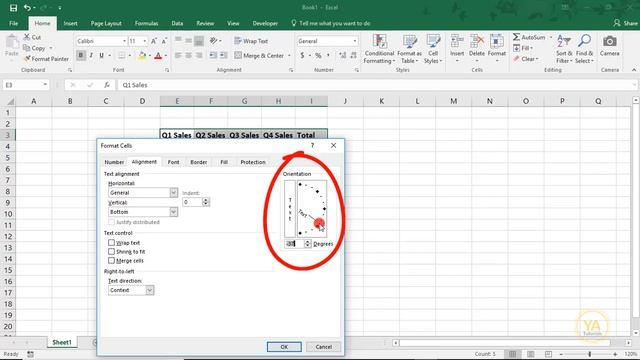Image resolution: width=640 pixels, height=360 pixels.
Task: Click the Insert cells icon
Action: (457, 42)
